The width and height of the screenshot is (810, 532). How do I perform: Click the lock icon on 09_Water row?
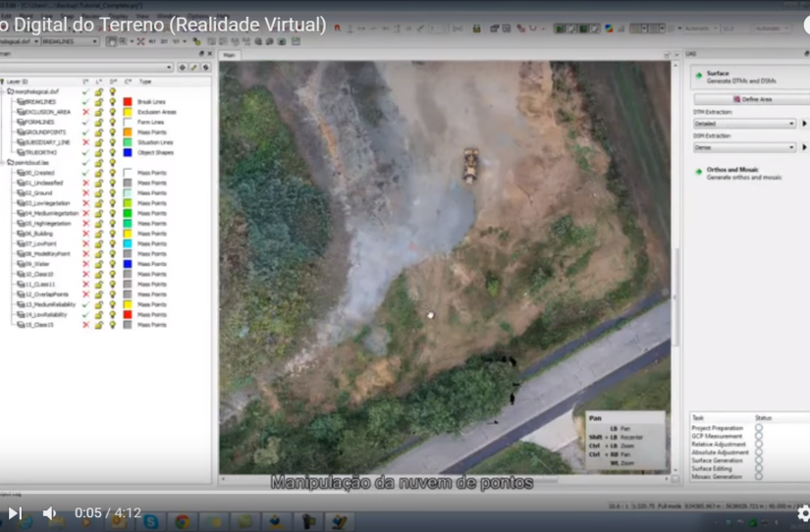[98, 264]
